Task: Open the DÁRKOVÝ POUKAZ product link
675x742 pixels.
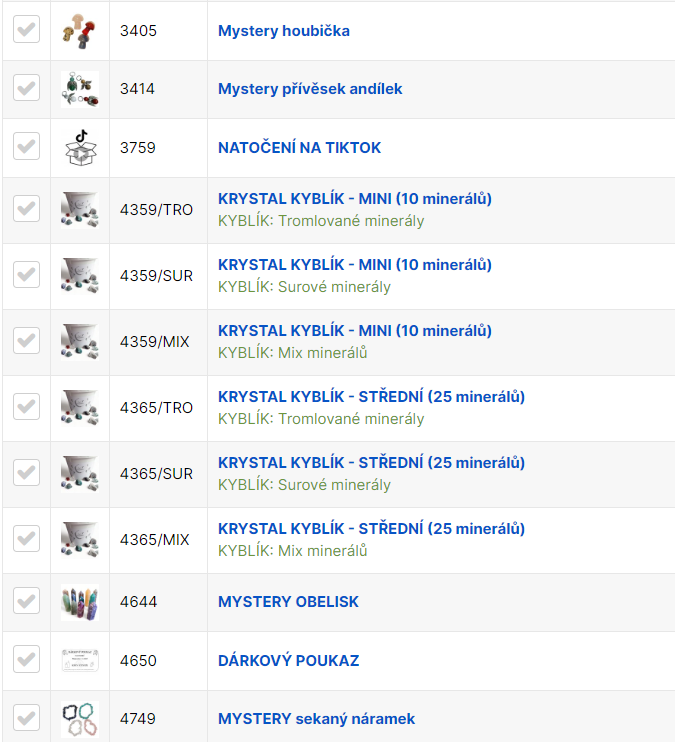Action: click(288, 661)
